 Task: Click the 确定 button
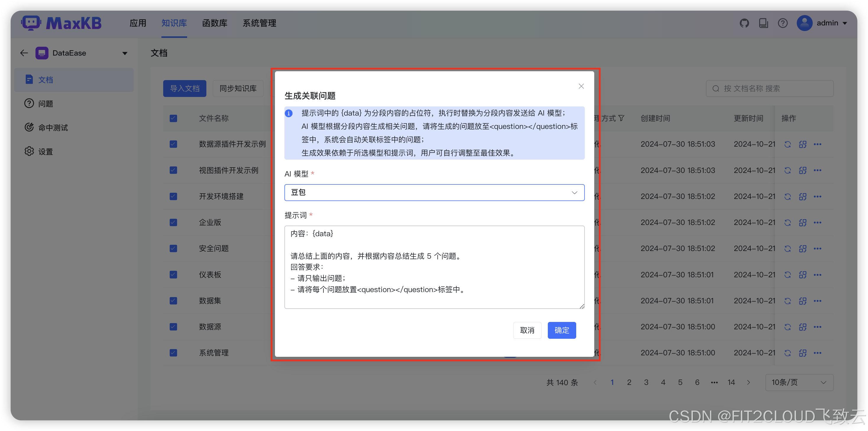point(561,330)
